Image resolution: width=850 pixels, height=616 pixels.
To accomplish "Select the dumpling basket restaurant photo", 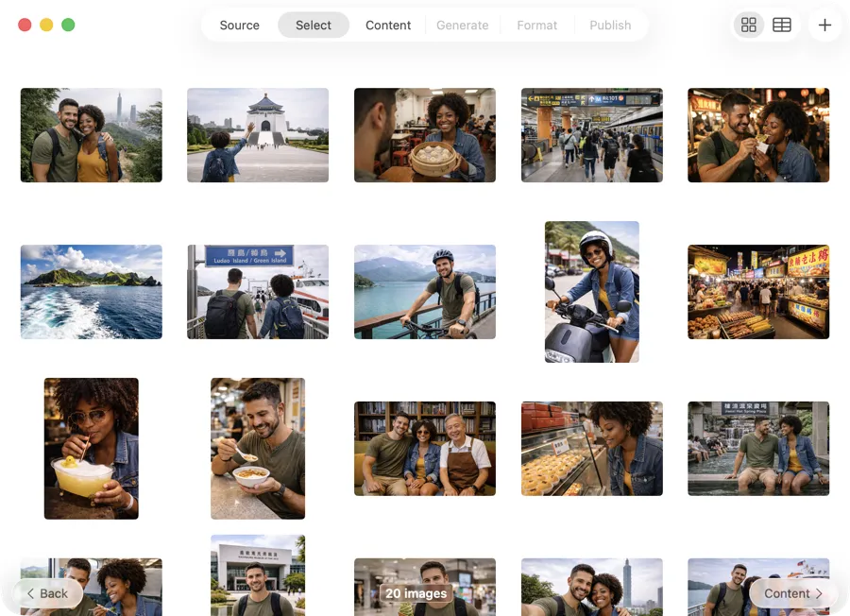I will tap(424, 134).
